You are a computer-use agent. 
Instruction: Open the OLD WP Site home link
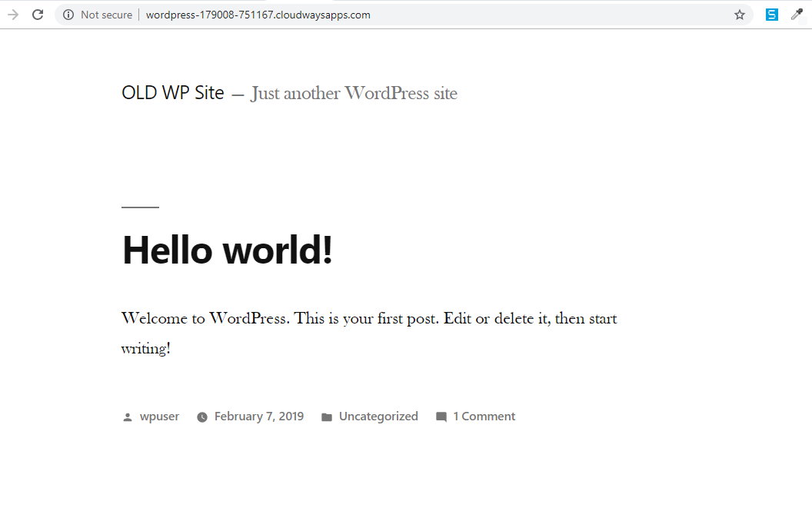click(173, 93)
